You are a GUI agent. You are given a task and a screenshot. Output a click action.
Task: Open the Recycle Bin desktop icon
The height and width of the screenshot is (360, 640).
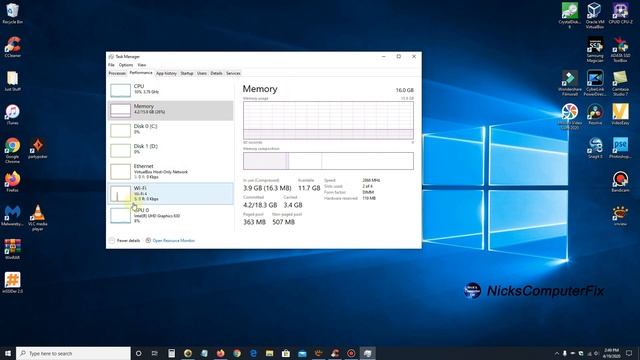[12, 13]
